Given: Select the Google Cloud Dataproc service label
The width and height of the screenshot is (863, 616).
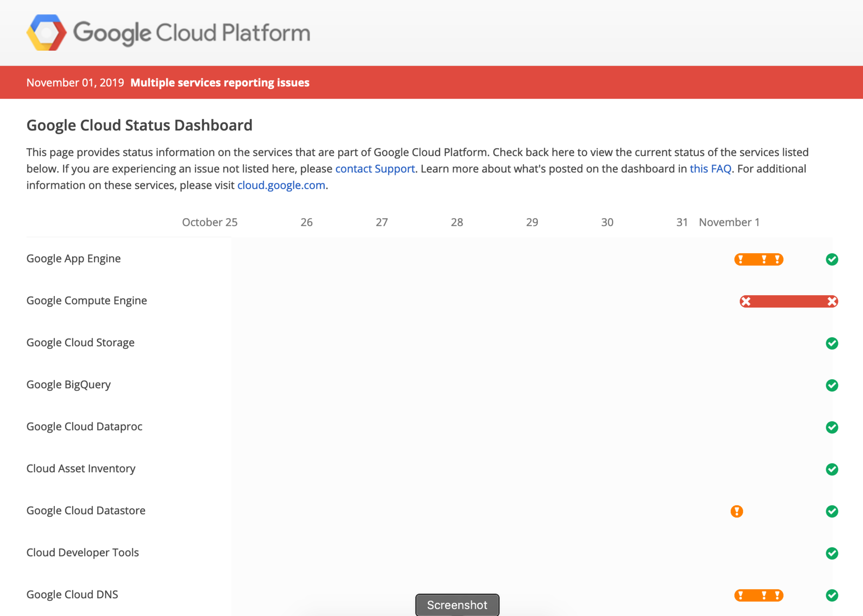Looking at the screenshot, I should (x=84, y=427).
